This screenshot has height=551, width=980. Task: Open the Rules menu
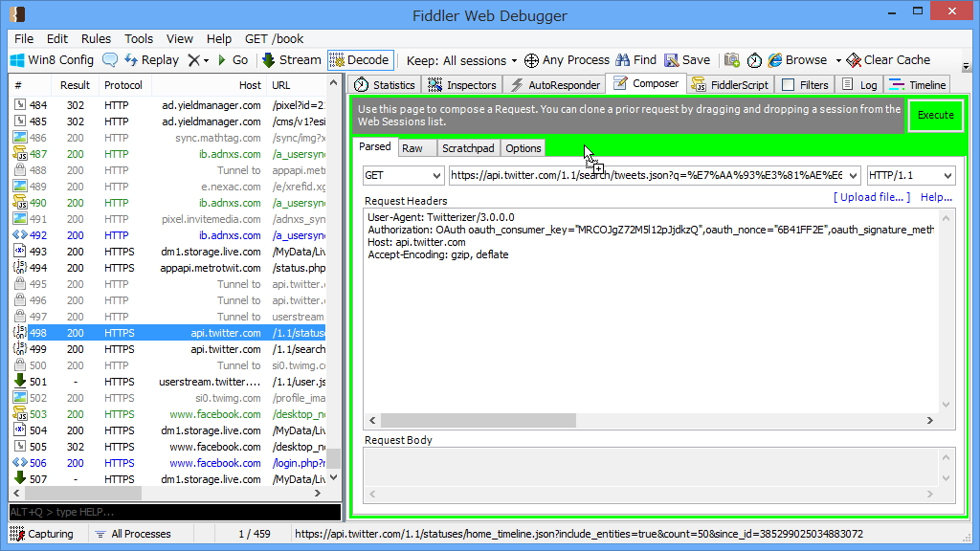click(x=96, y=38)
